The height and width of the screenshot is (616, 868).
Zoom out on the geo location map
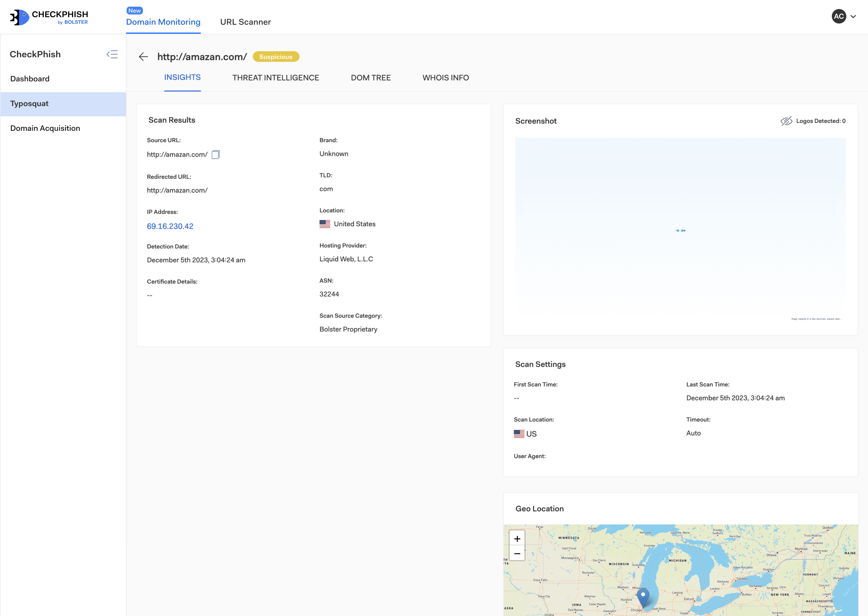click(517, 553)
